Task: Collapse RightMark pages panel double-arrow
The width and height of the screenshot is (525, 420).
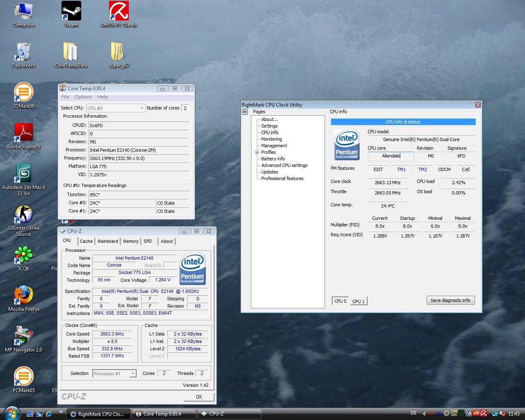Action: 245,112
